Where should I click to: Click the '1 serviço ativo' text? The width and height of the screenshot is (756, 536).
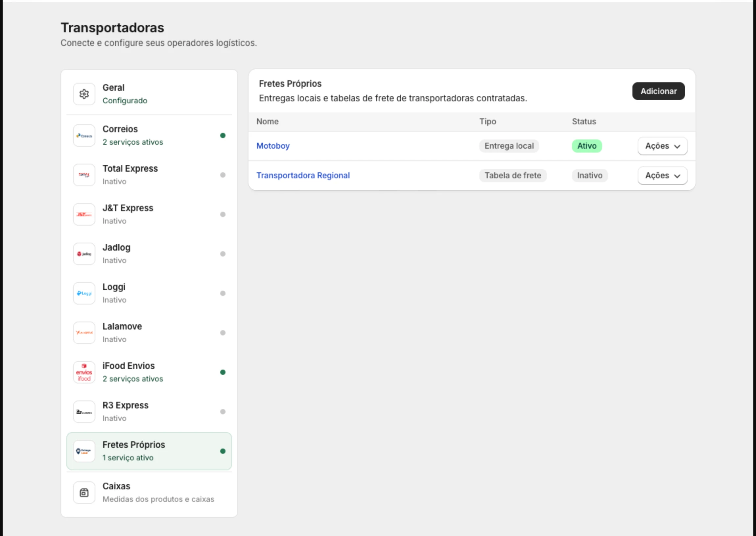[128, 458]
